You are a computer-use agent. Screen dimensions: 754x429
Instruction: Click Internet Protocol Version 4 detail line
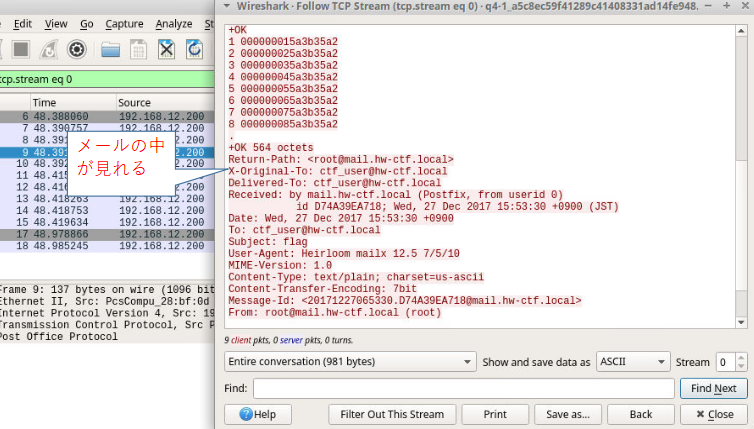tap(107, 313)
